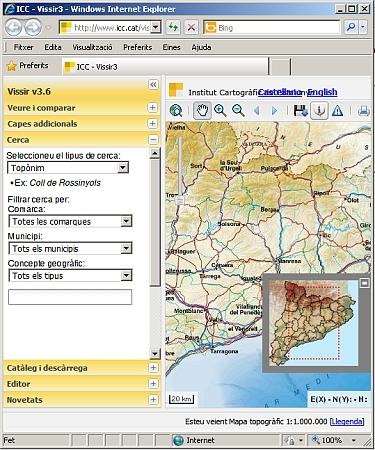Screen dimensions: 375x450
Task: Click the Preferits favorites bar button
Action: coord(28,66)
